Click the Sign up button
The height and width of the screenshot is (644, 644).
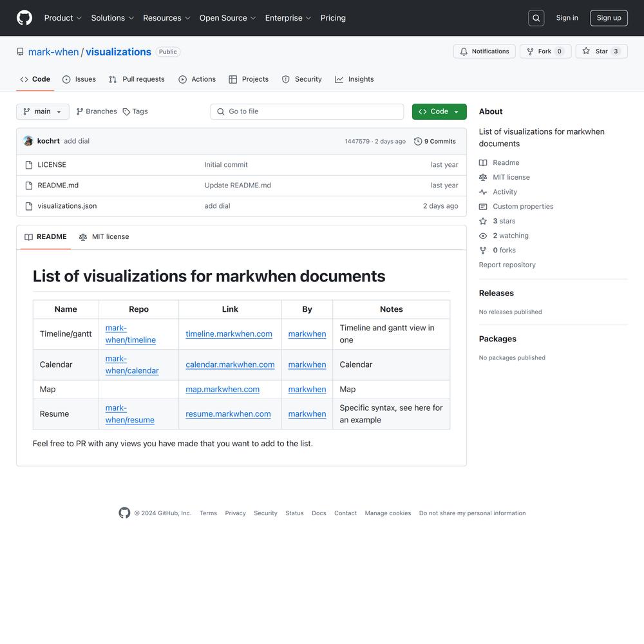609,18
